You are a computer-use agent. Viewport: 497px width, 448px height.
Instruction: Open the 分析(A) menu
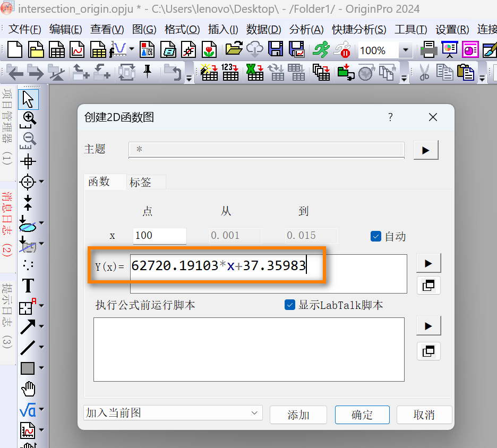(x=306, y=30)
